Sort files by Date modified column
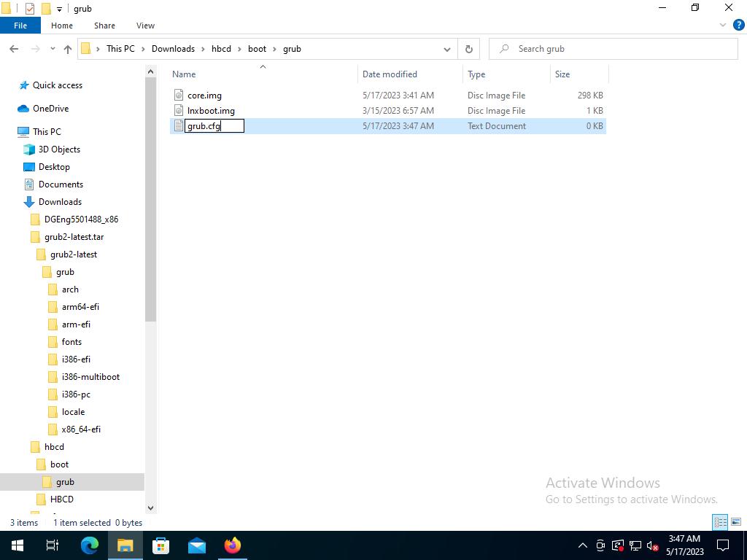This screenshot has height=560, width=747. pyautogui.click(x=390, y=74)
